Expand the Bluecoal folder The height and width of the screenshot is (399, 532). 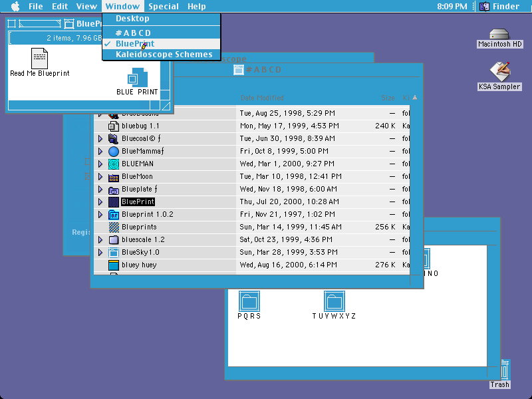point(100,138)
